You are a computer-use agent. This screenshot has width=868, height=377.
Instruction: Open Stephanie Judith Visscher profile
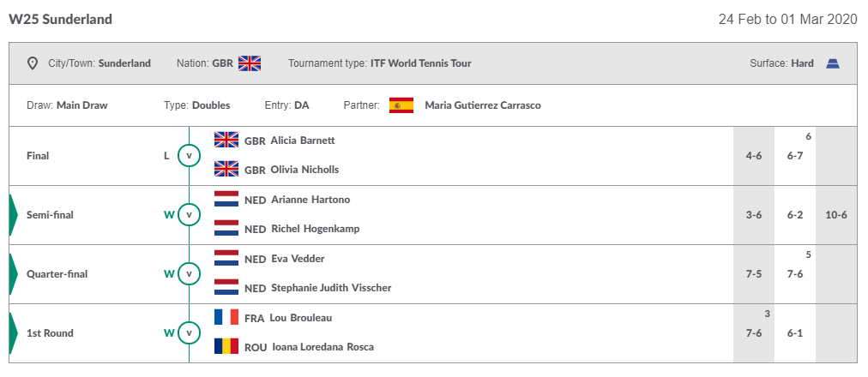click(331, 288)
